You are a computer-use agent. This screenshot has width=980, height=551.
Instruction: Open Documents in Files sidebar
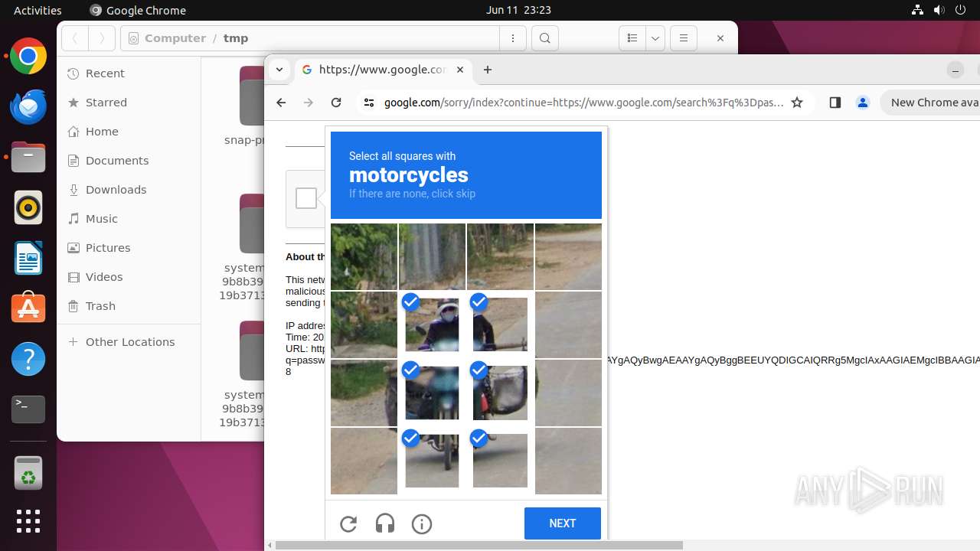(x=129, y=161)
